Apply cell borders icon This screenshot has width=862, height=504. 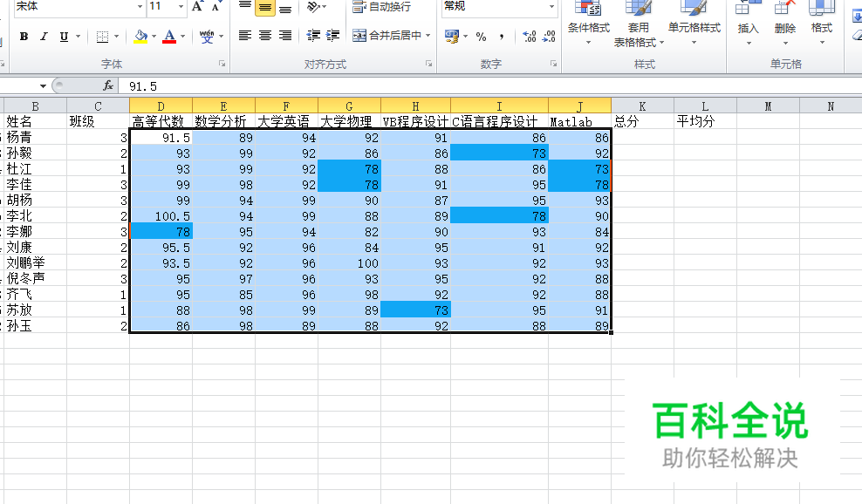point(102,37)
